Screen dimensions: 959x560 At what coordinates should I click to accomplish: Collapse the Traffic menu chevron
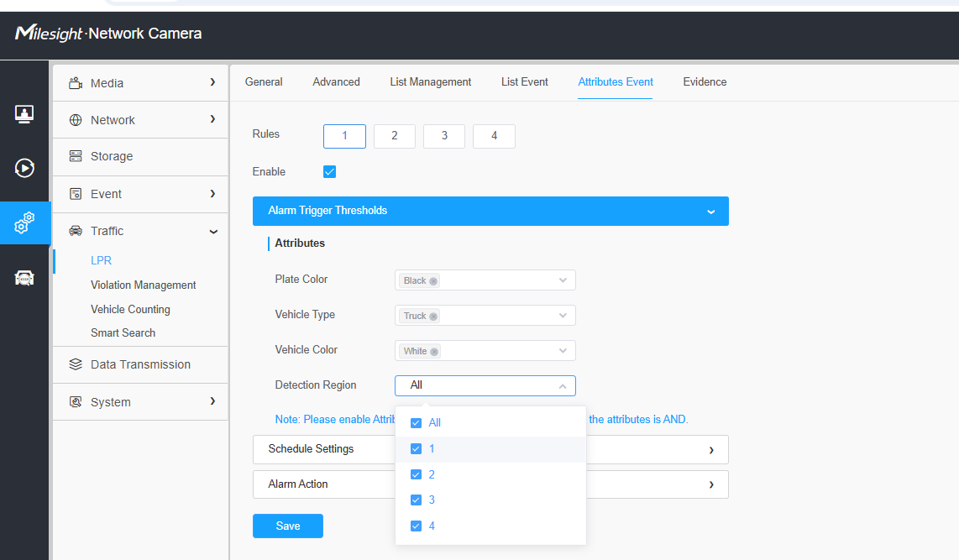pyautogui.click(x=213, y=232)
